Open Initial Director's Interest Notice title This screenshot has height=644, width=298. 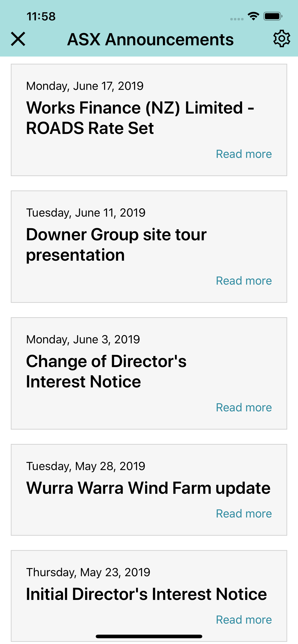(147, 594)
